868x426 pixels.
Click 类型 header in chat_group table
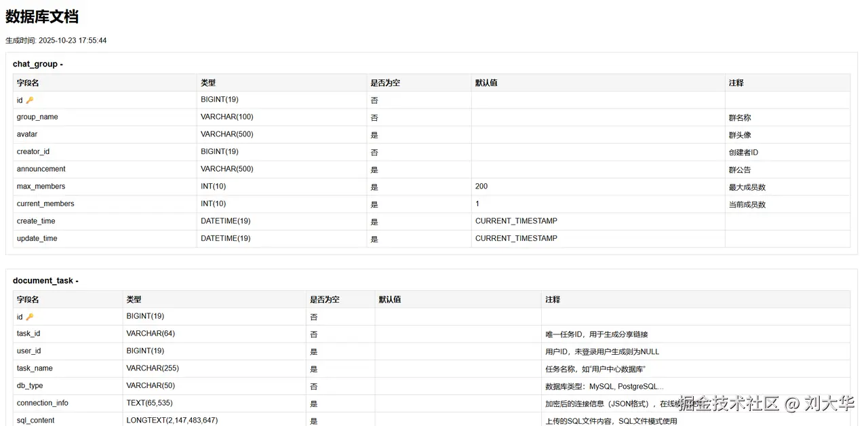[x=281, y=83]
